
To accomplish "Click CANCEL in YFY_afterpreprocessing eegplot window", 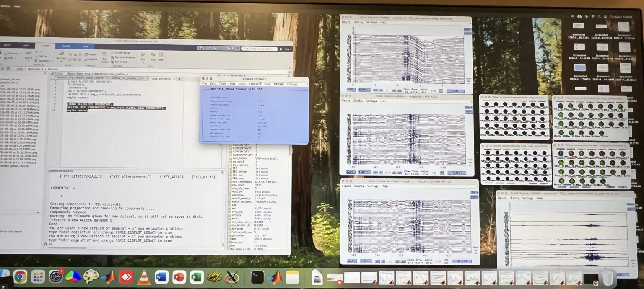I will [x=351, y=90].
